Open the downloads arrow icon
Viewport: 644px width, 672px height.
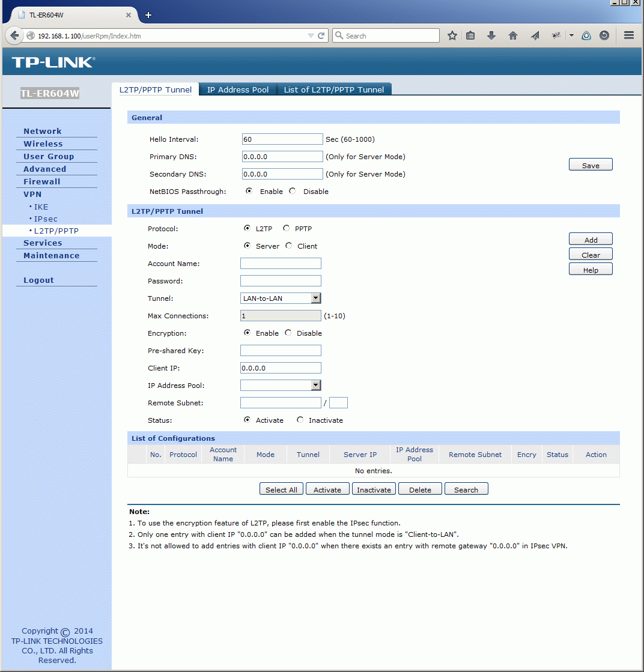tap(491, 35)
